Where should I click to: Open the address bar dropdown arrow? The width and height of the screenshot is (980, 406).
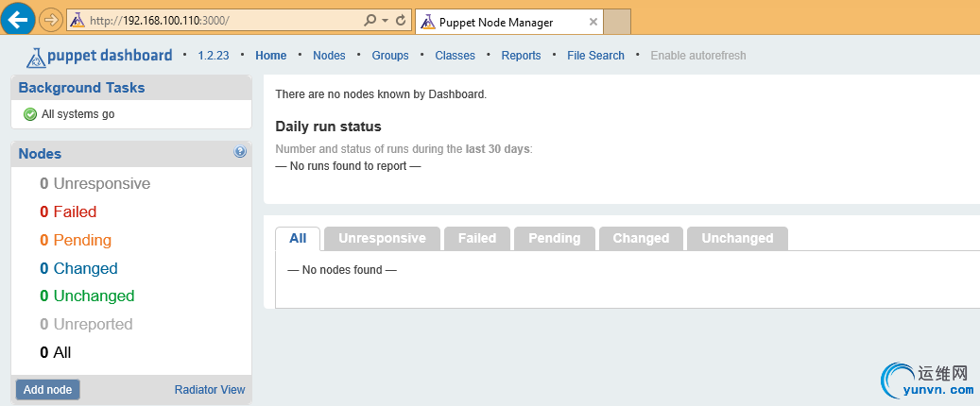tap(385, 20)
